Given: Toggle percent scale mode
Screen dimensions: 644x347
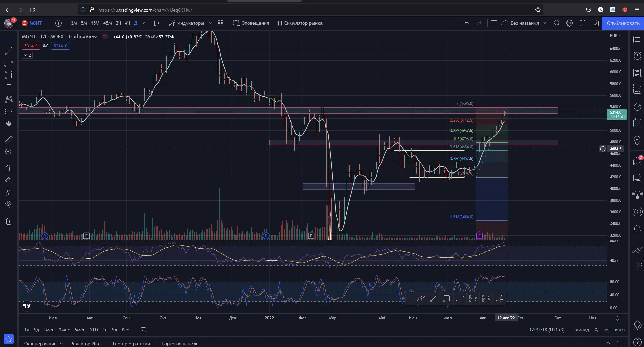Looking at the screenshot, I should pos(596,330).
